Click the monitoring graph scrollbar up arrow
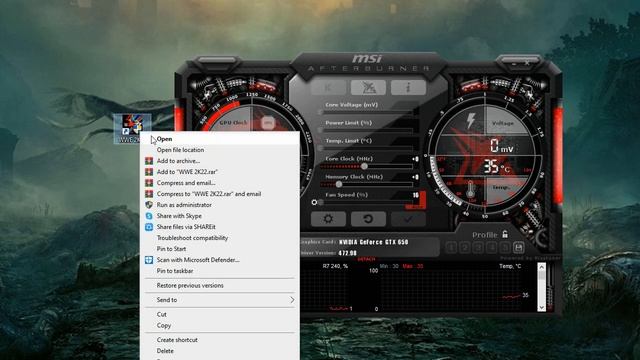The height and width of the screenshot is (360, 640). (542, 267)
